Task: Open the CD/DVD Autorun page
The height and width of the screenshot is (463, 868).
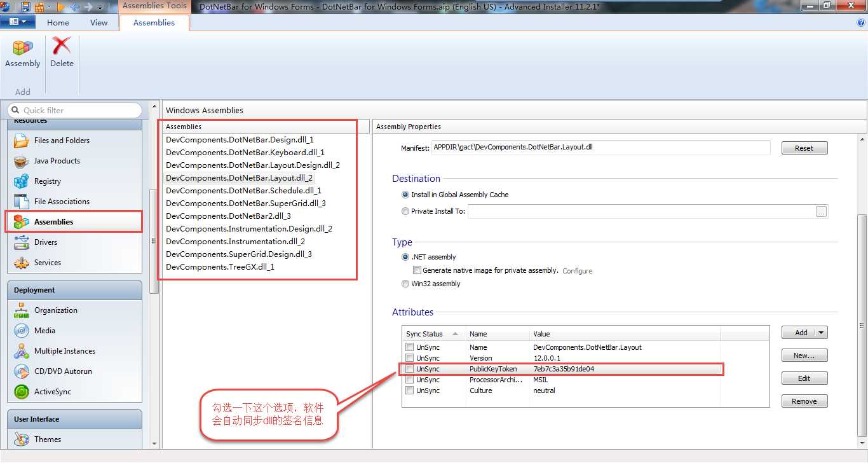Action: (74, 371)
